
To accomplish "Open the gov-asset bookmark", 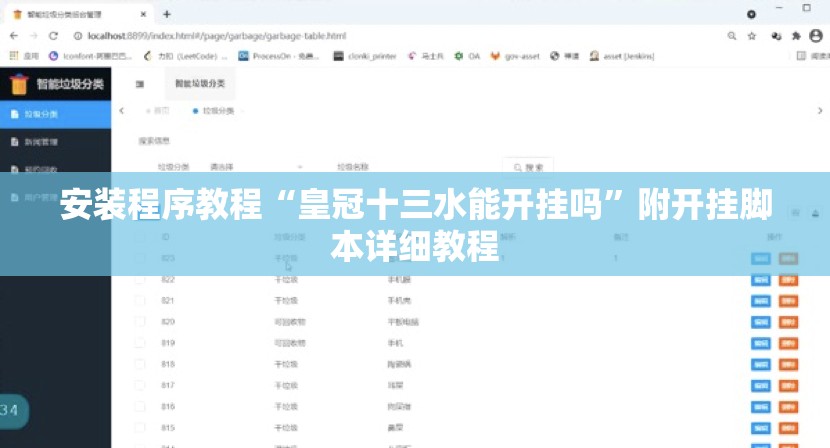I will tap(515, 56).
